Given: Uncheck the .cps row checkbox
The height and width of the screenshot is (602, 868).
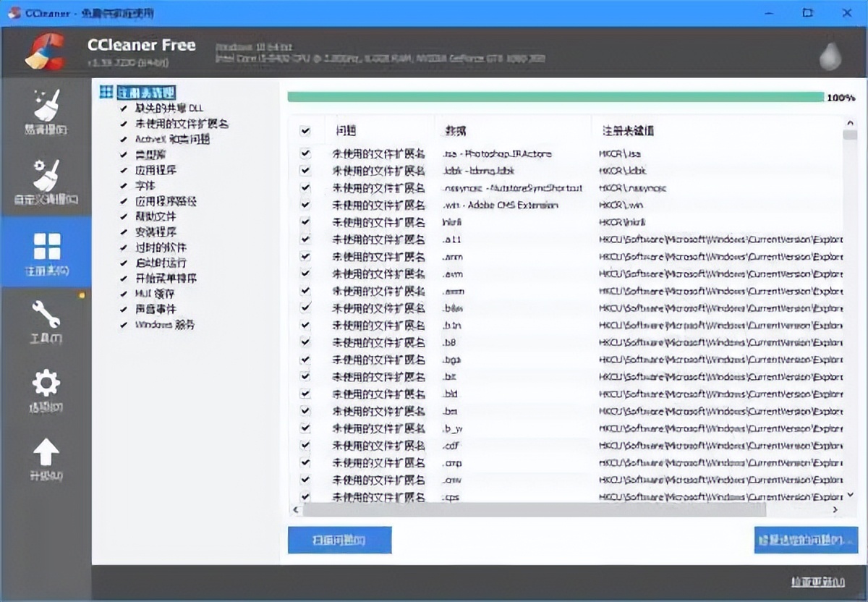Looking at the screenshot, I should [305, 496].
